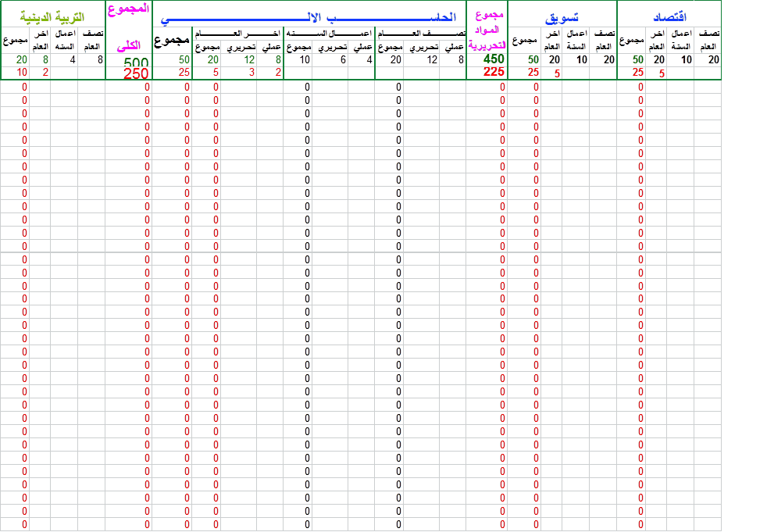Click تحريري header in الحاسب اعمال السنة
This screenshot has width=767, height=532.
[x=331, y=47]
